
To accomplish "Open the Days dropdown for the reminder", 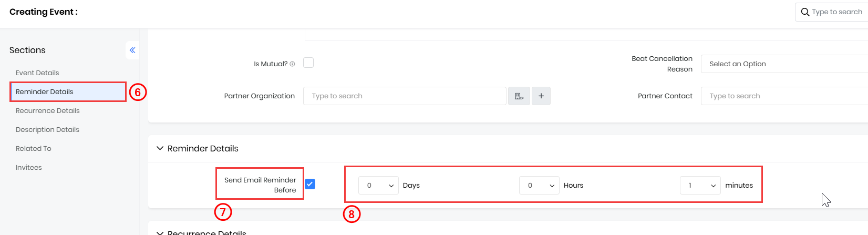I will coord(378,186).
